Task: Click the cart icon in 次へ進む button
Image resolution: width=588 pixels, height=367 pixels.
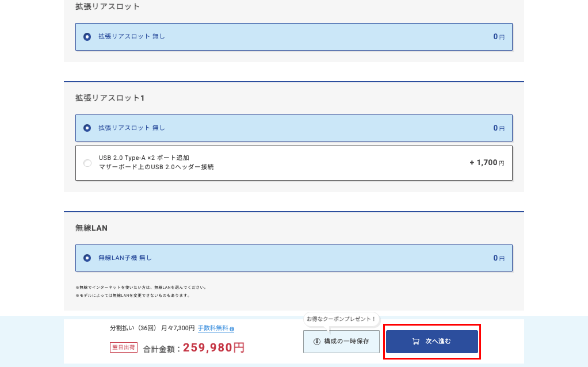Action: [416, 342]
